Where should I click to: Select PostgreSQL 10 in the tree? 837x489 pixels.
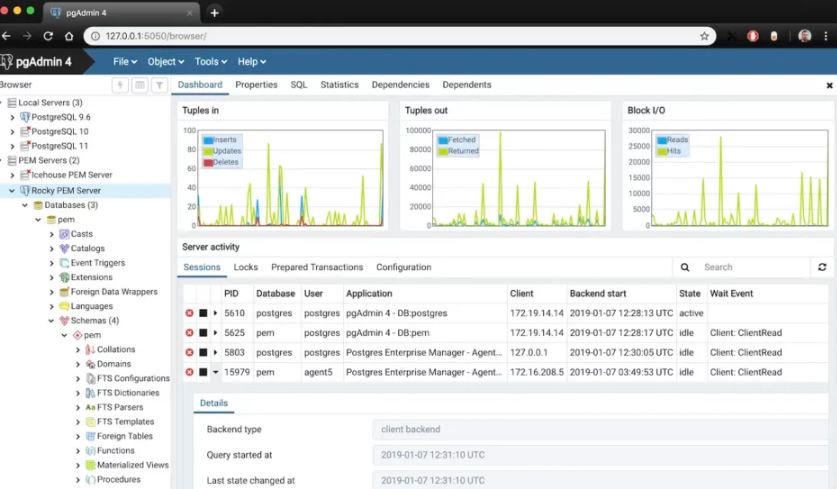click(60, 131)
